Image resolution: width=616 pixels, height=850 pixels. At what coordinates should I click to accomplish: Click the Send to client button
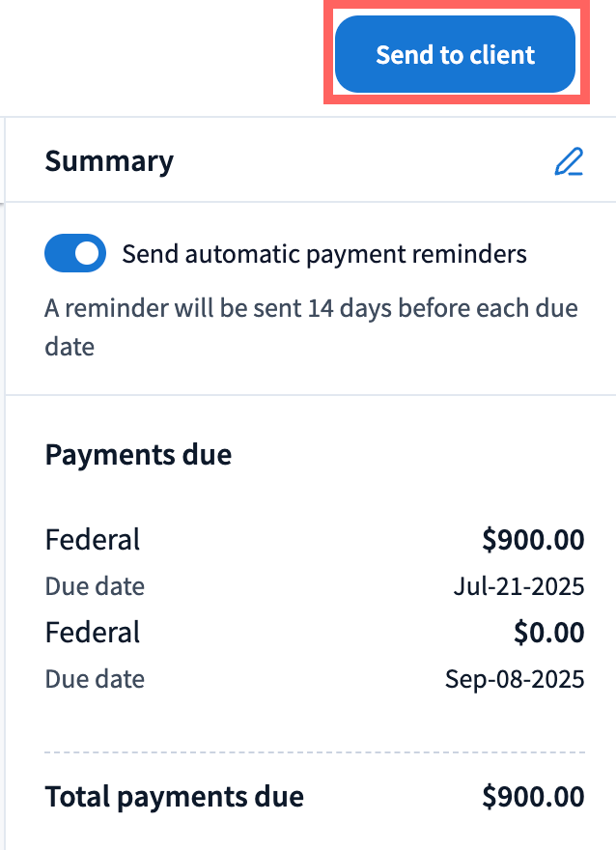pos(455,55)
